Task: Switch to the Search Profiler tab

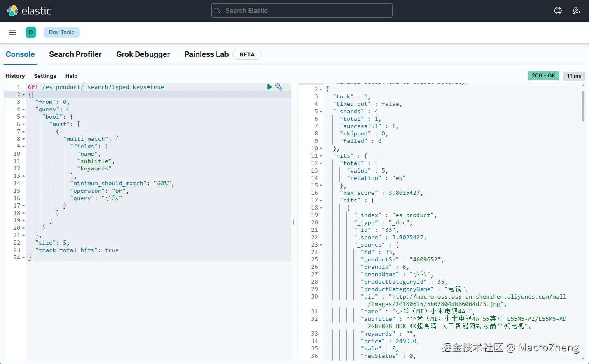Action: 75,54
